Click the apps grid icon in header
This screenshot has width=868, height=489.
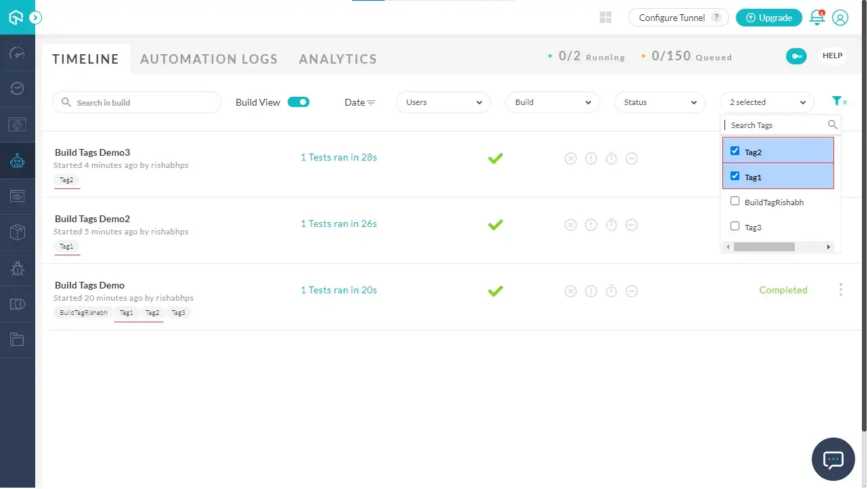(606, 18)
